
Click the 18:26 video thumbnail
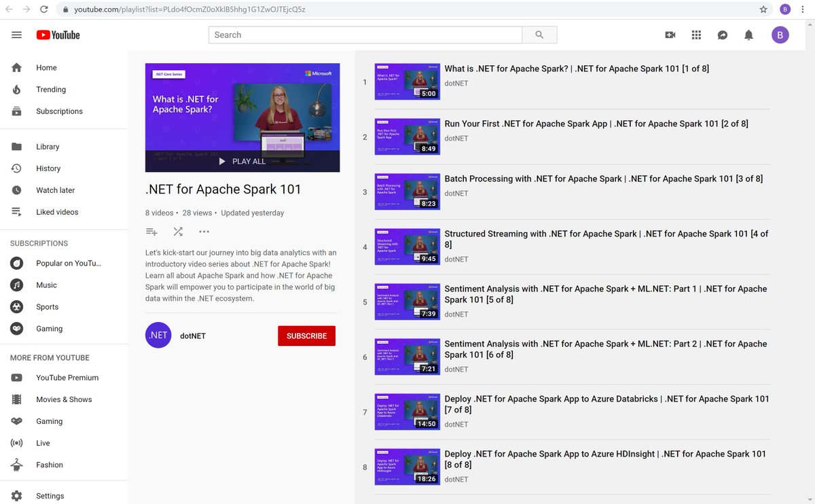[x=407, y=467]
